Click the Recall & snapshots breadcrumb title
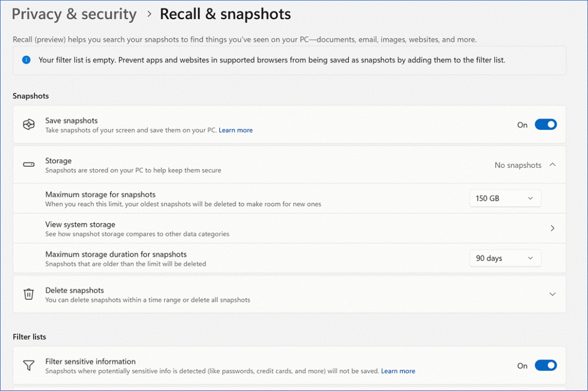The height and width of the screenshot is (391, 588). [x=225, y=14]
